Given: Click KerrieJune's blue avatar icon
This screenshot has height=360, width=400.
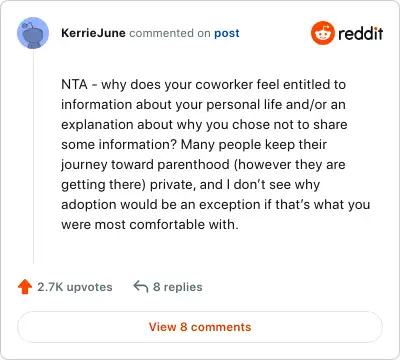Looking at the screenshot, I should click(x=33, y=33).
